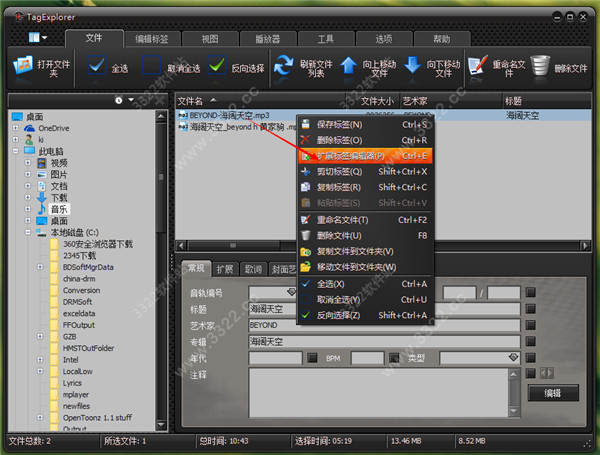600x455 pixels.
Task: Click the 年代 year input field
Action: (275, 357)
